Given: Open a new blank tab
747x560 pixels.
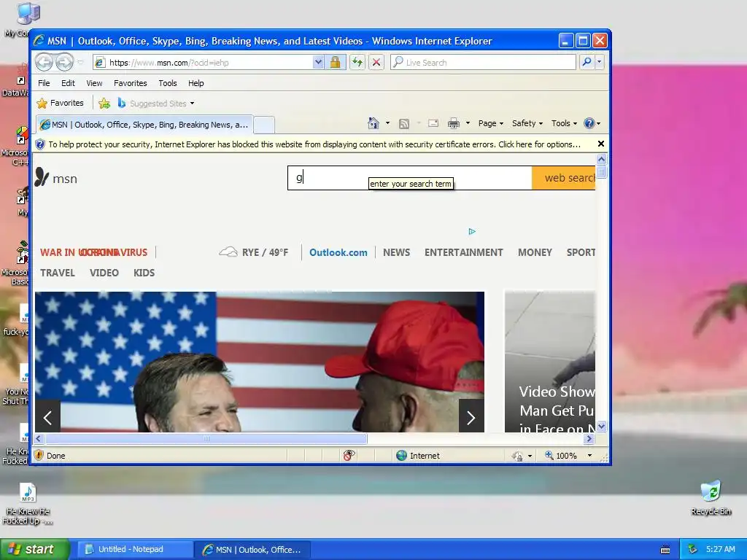Looking at the screenshot, I should pyautogui.click(x=264, y=125).
